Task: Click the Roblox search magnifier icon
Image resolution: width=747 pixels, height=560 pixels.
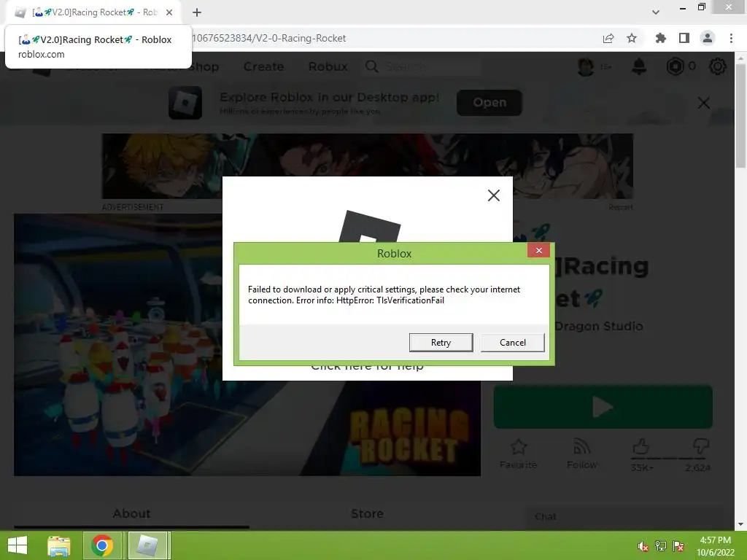Action: tap(371, 66)
